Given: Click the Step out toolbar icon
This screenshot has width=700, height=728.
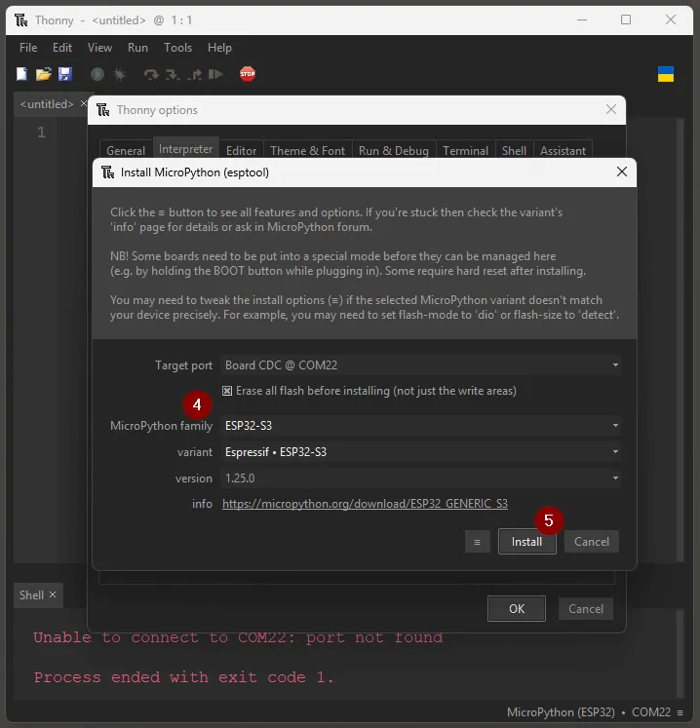Looking at the screenshot, I should pos(195,74).
